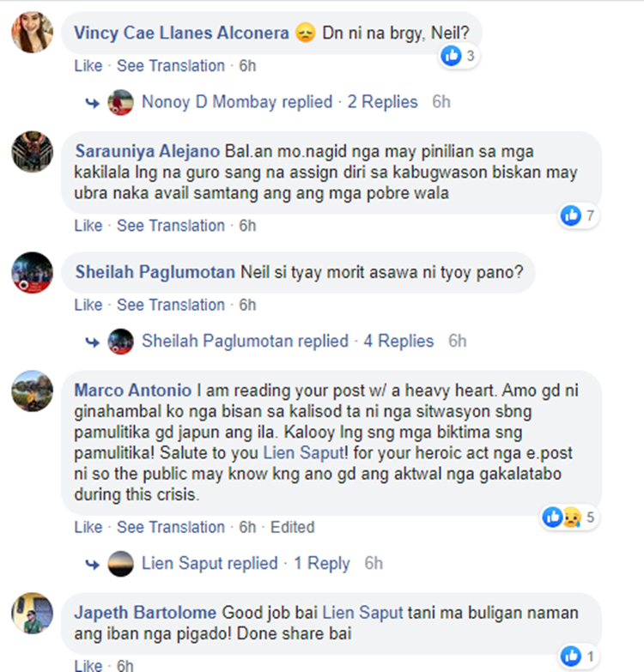Expand the 1 Reply from Lien Saput
The width and height of the screenshot is (644, 672).
[322, 563]
